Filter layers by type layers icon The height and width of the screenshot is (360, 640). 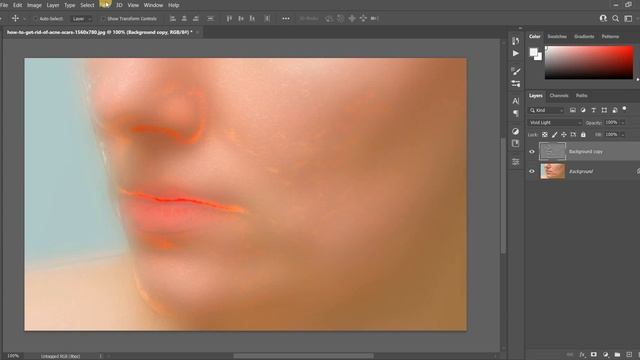click(593, 110)
